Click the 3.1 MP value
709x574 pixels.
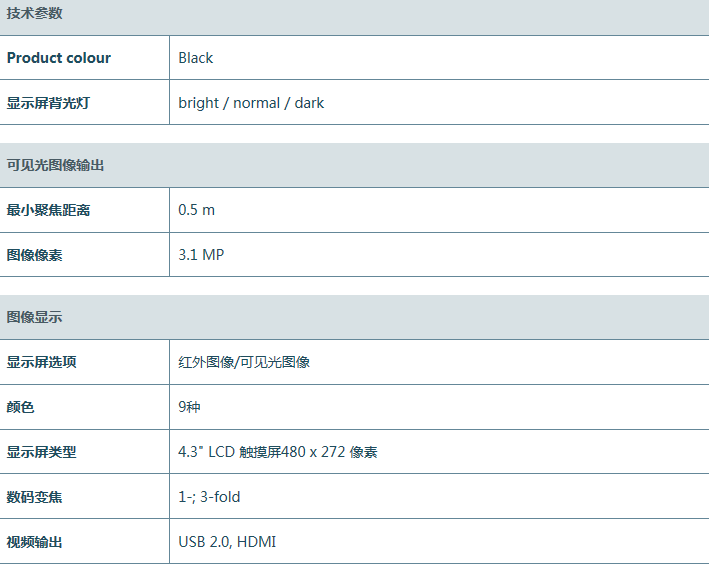point(201,255)
